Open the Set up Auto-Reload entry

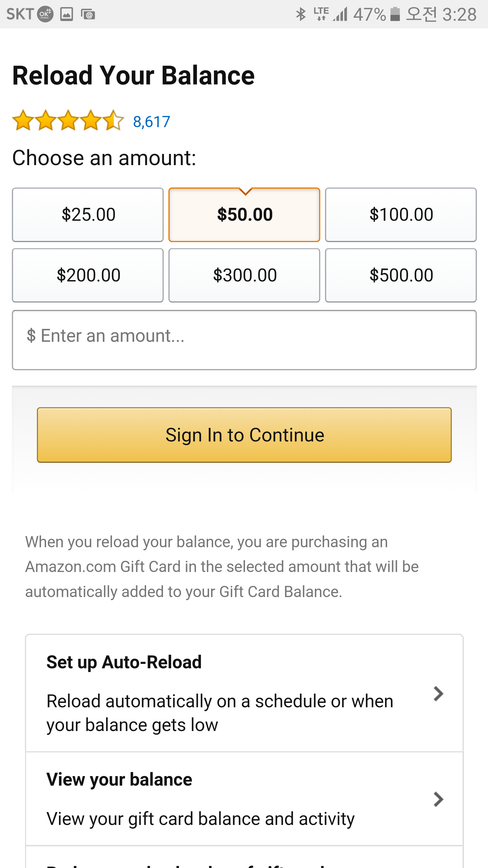[x=220, y=694]
